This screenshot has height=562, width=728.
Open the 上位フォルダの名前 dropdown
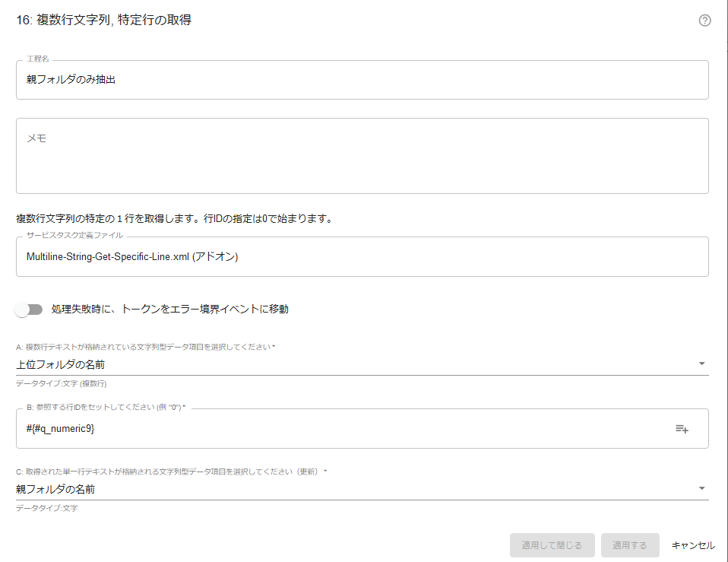click(362, 364)
